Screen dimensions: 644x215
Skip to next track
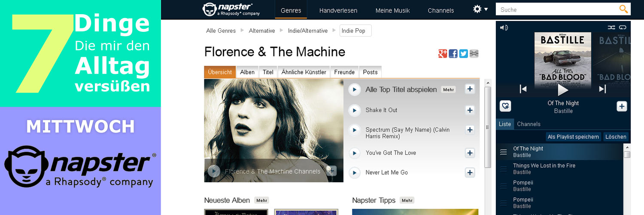pyautogui.click(x=602, y=89)
